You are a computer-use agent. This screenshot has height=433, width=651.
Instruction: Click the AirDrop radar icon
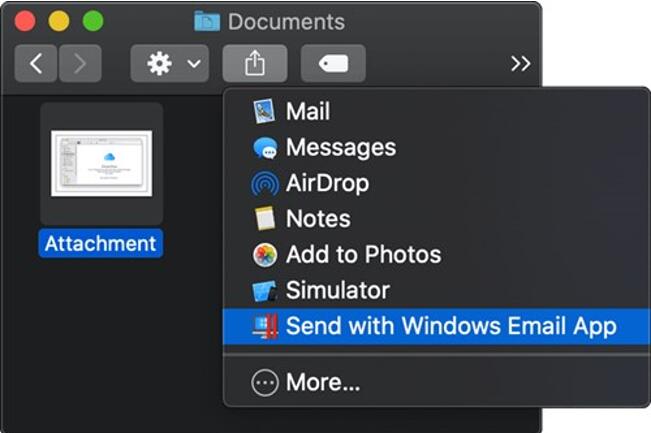coord(265,183)
